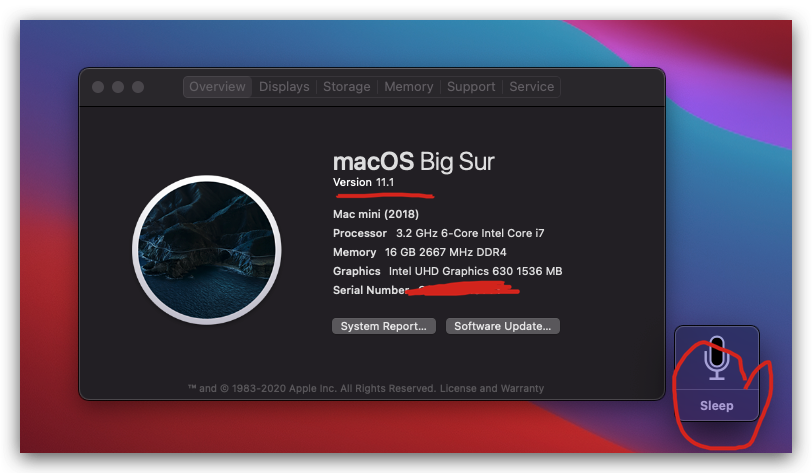Click Version 11.1 to reveal build number
This screenshot has width=812, height=473.
364,182
